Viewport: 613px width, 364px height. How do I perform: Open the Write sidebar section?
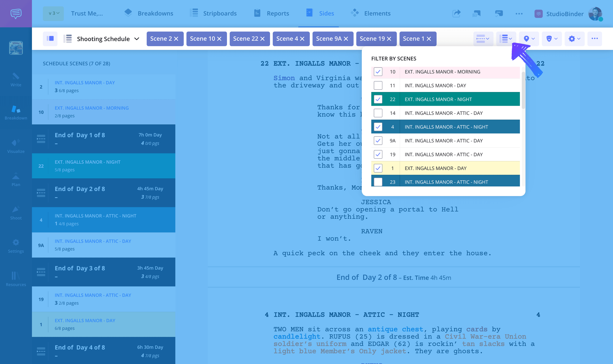click(16, 80)
